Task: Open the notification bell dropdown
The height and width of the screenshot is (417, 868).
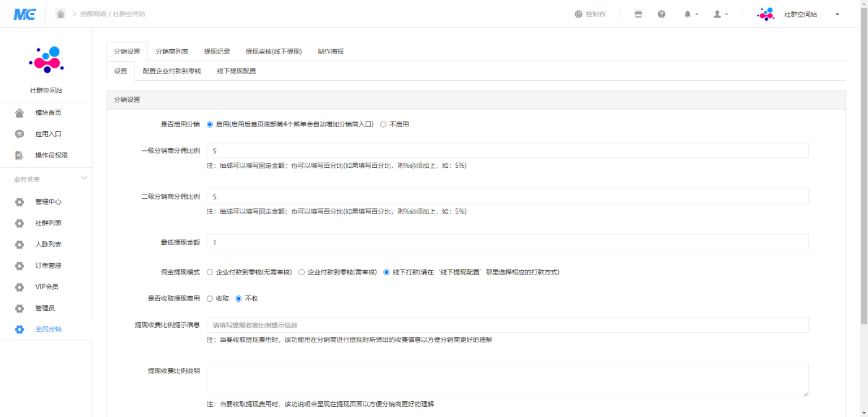Action: pos(691,14)
